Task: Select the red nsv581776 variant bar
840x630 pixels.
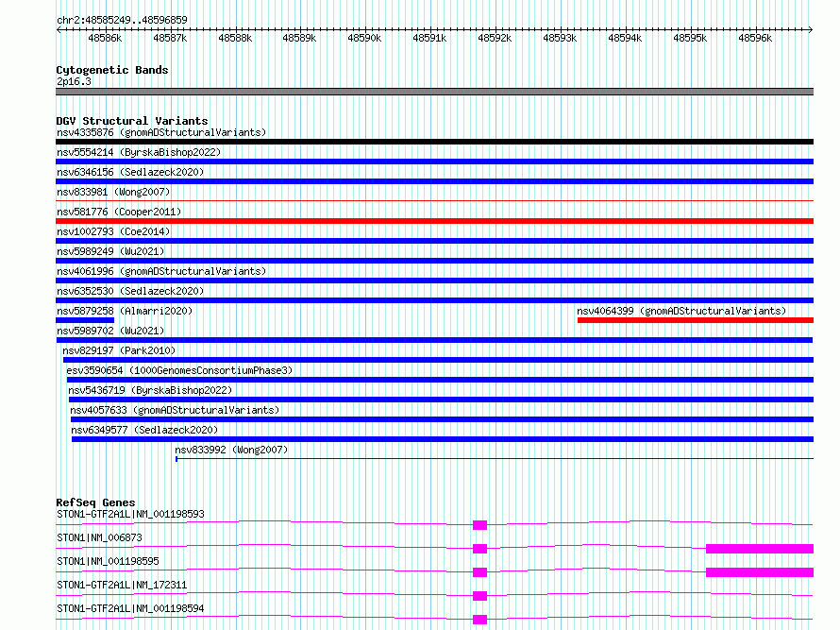Action: click(x=434, y=221)
